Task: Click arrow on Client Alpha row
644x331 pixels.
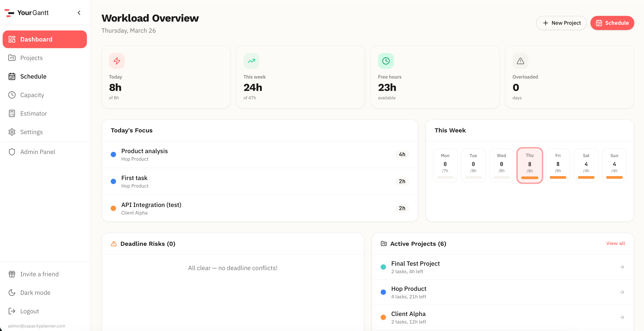Action: pyautogui.click(x=622, y=317)
